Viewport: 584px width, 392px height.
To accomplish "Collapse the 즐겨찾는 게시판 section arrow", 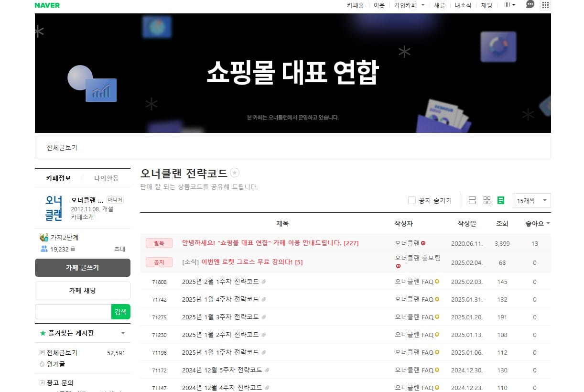I will click(x=123, y=333).
